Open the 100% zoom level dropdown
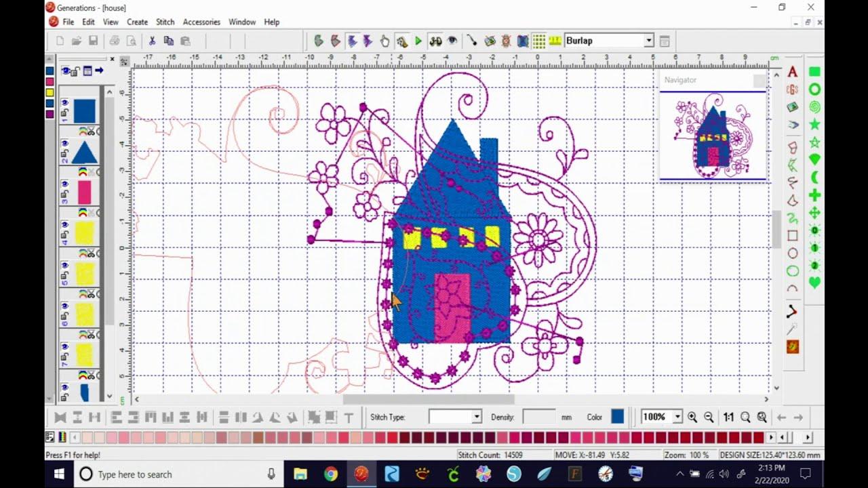Screen dimensions: 868x488 pos(677,417)
